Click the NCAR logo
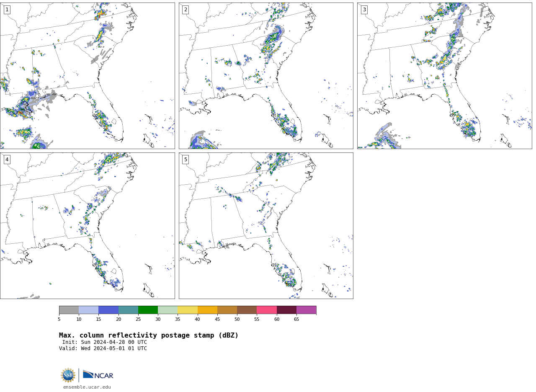This screenshot has height=392, width=536. tap(98, 375)
